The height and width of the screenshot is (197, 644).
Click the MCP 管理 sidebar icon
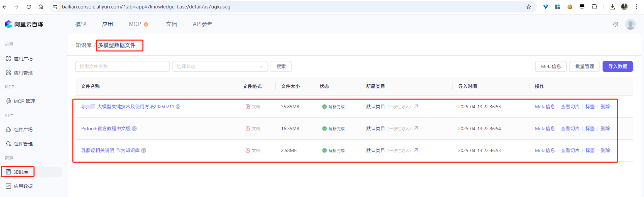8,101
